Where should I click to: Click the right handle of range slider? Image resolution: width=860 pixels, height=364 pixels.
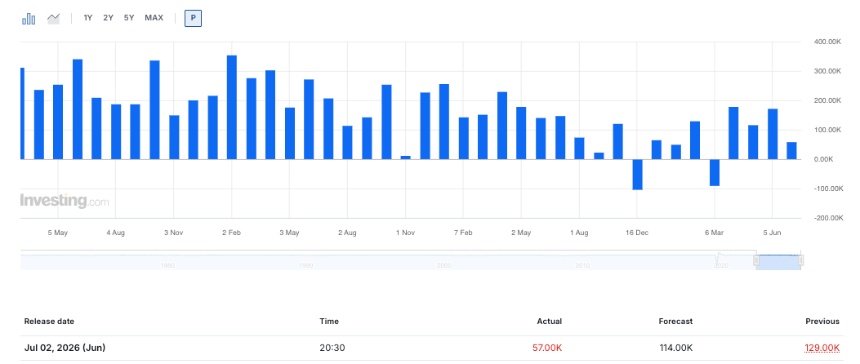pyautogui.click(x=801, y=260)
